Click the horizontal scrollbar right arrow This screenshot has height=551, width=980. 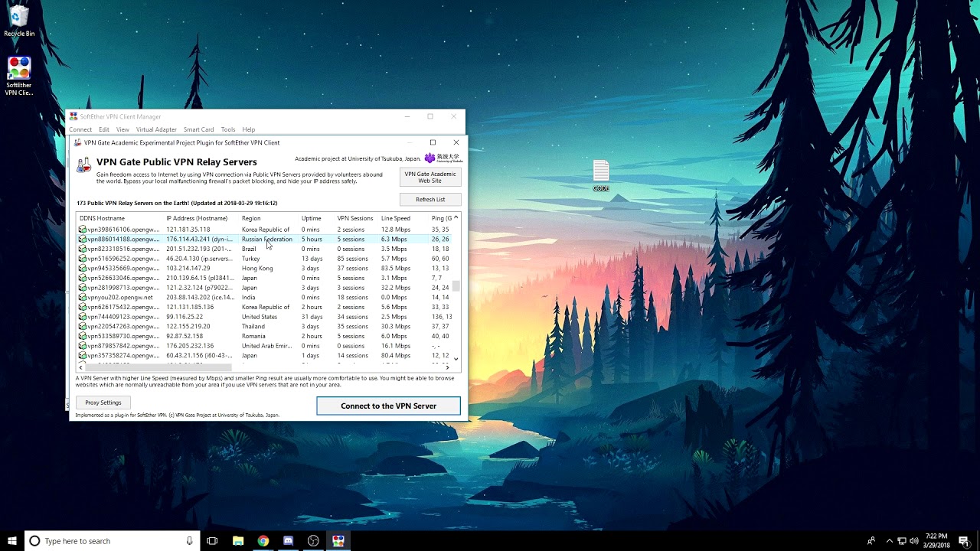pyautogui.click(x=448, y=367)
